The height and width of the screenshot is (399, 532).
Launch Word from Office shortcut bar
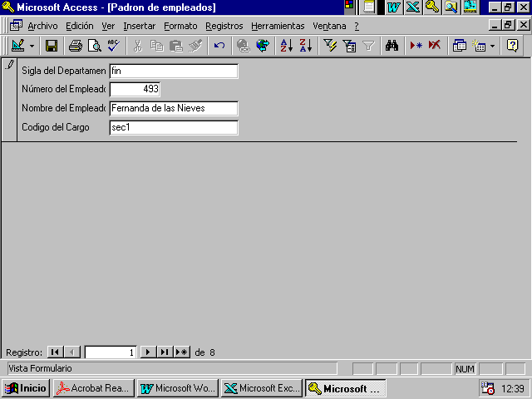point(393,7)
